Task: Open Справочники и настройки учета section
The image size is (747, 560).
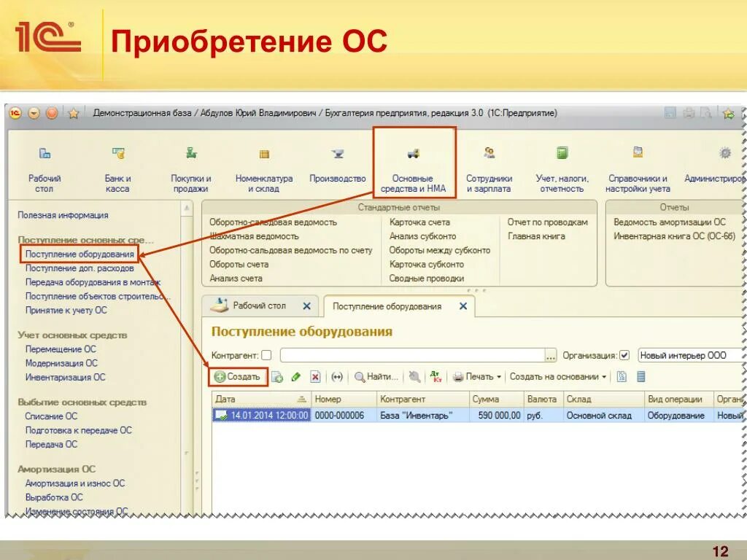Action: pos(638,169)
